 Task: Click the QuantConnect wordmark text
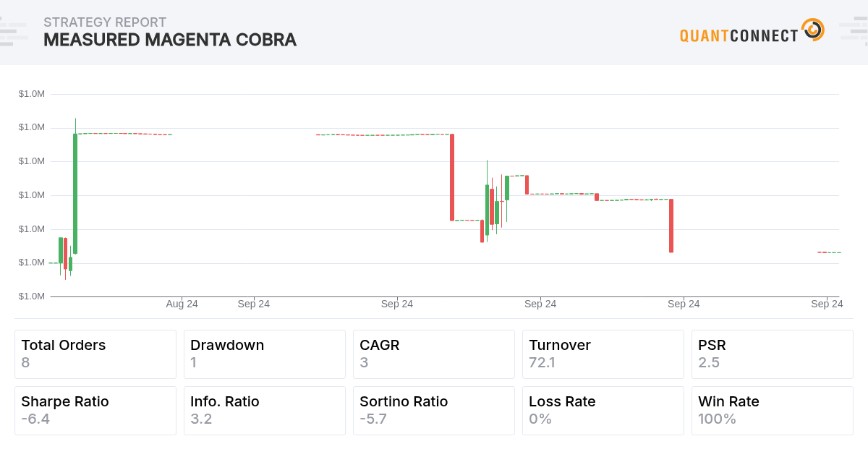[739, 35]
